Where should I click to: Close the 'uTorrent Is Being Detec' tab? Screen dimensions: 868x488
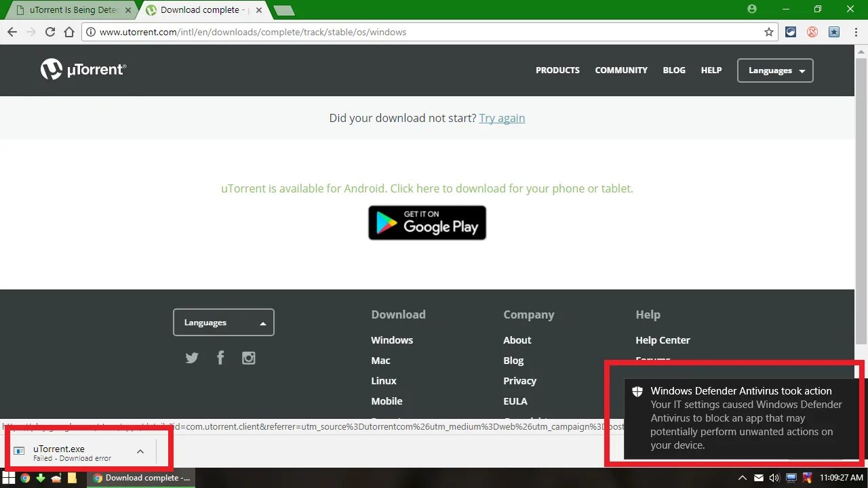point(128,10)
